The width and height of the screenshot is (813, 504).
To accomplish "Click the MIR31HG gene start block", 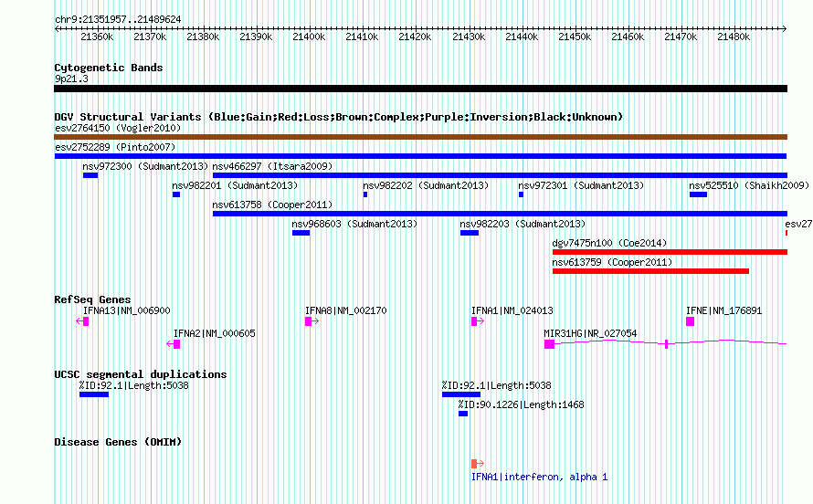I will pyautogui.click(x=549, y=344).
